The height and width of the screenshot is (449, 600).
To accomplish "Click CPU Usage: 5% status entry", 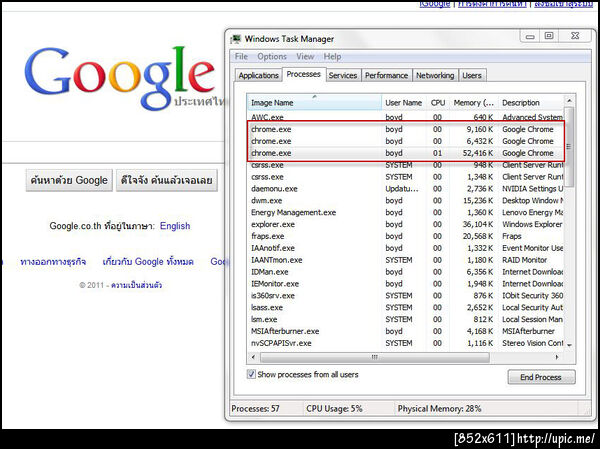I will (334, 408).
